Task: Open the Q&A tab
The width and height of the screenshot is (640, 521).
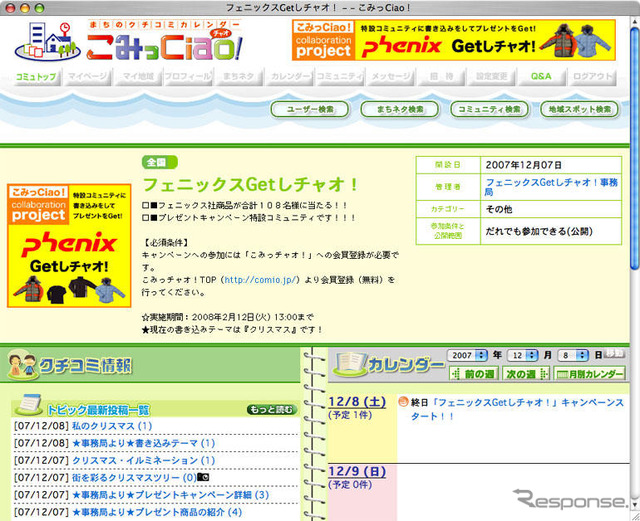Action: 542,76
